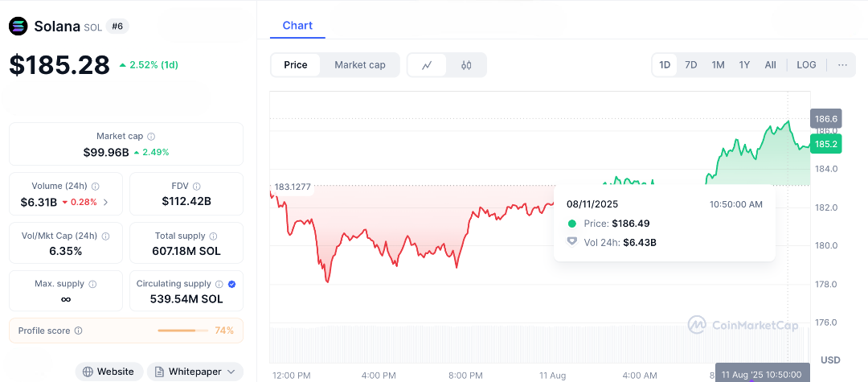Select the line chart view icon
868x382 pixels.
(x=428, y=65)
